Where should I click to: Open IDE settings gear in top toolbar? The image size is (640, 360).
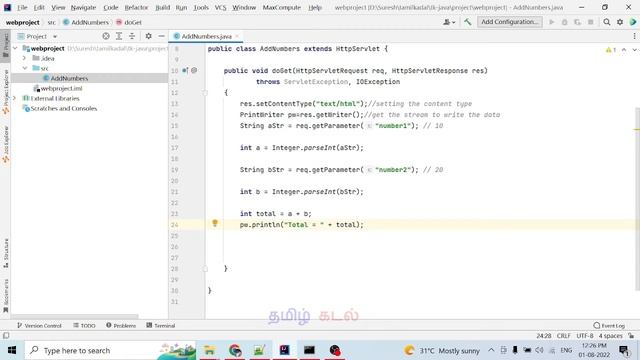coord(620,22)
